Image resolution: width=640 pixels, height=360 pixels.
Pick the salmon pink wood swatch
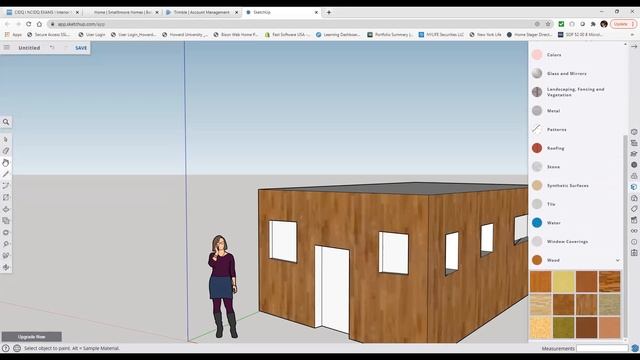[x=609, y=327]
